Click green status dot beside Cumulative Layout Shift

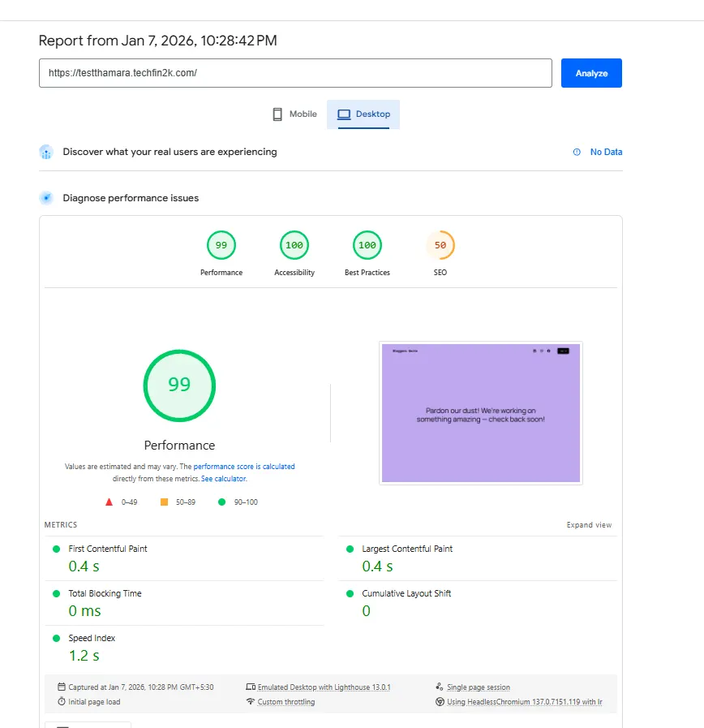click(x=350, y=594)
